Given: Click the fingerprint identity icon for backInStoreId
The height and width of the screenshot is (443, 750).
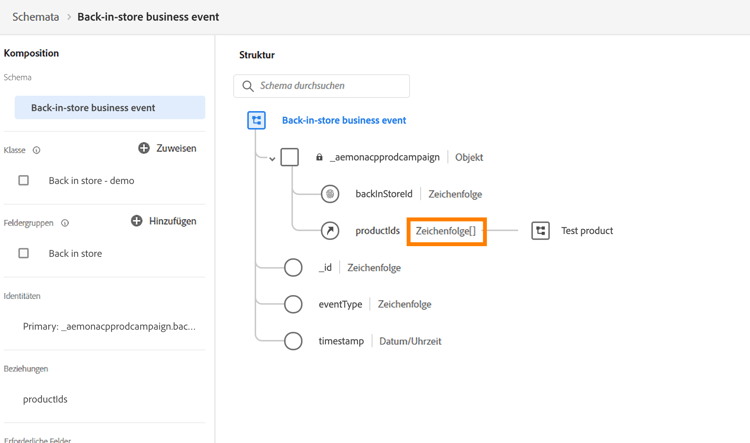Looking at the screenshot, I should coord(330,194).
